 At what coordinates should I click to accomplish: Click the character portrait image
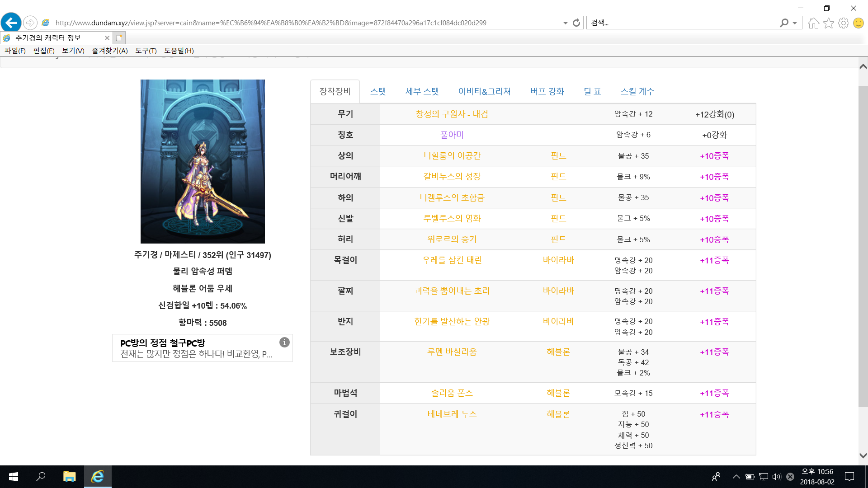(203, 161)
